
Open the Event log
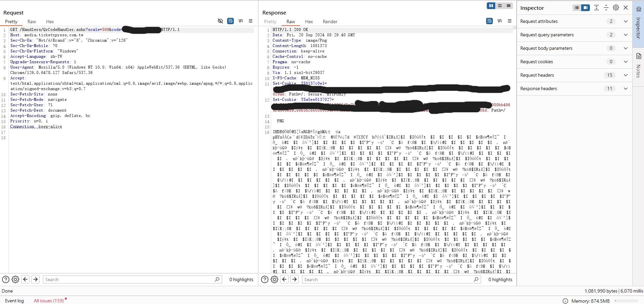pos(14,301)
